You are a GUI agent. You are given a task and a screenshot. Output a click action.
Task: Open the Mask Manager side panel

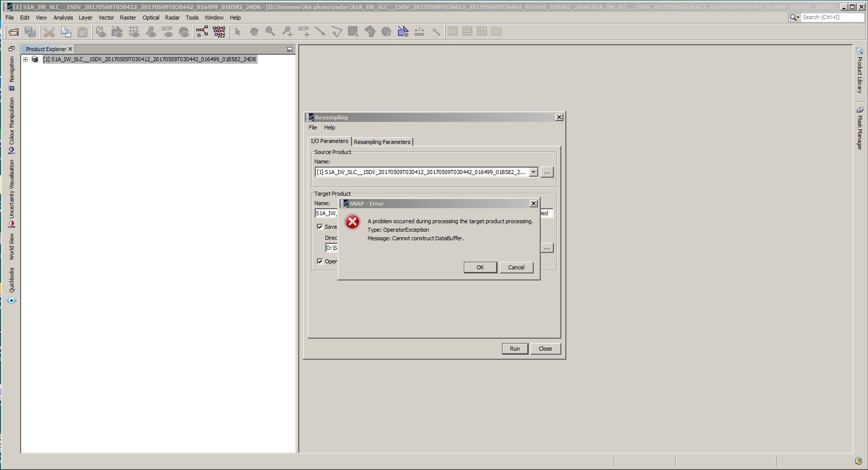point(859,128)
